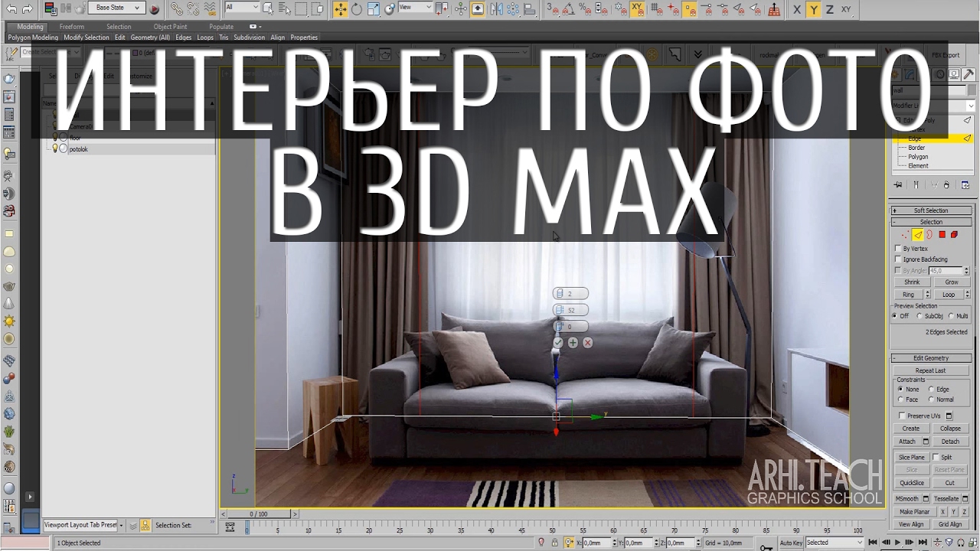Toggle 3D Snaps icon
The width and height of the screenshot is (980, 551).
point(553,8)
